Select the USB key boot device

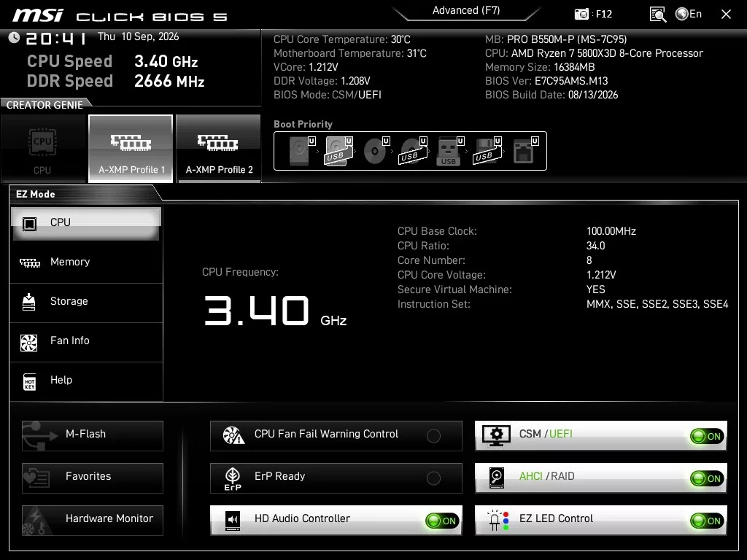pos(450,150)
